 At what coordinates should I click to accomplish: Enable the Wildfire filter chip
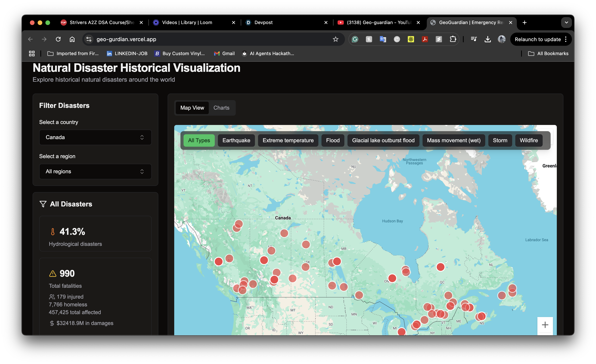(x=528, y=140)
